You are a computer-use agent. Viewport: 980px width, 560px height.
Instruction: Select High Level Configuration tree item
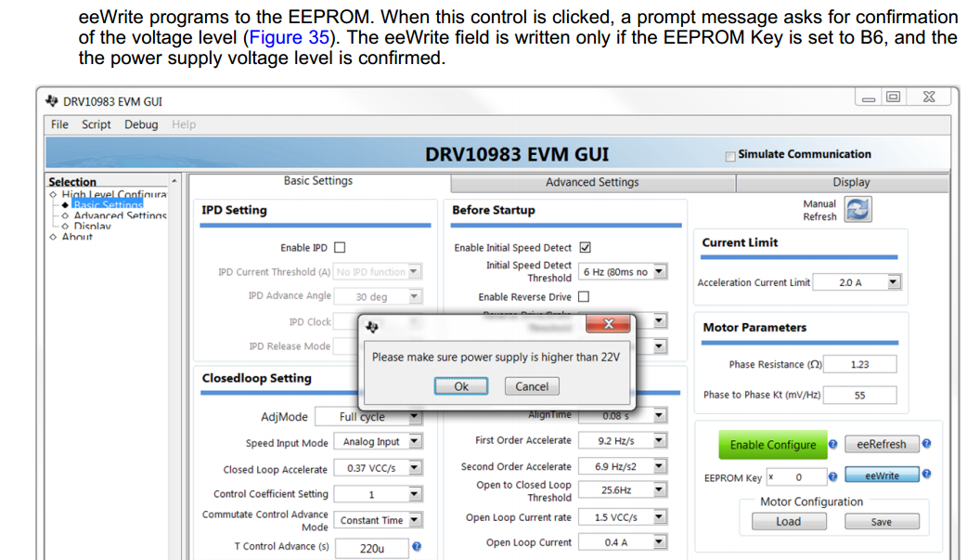114,195
